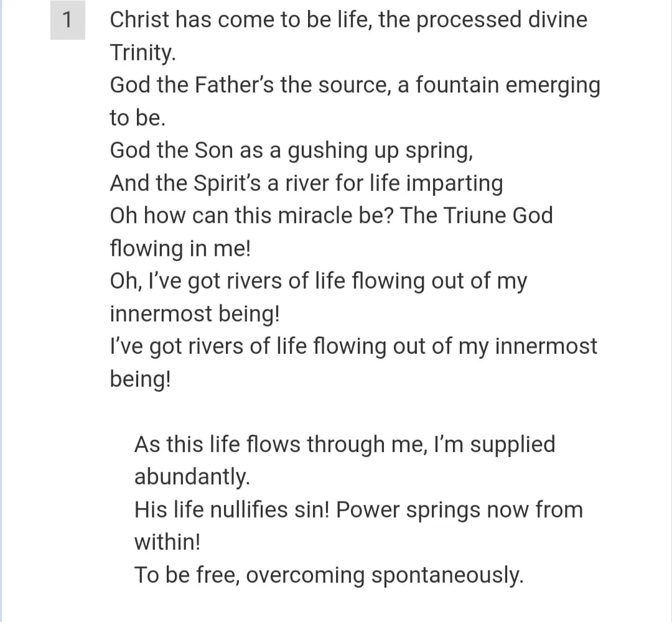Image resolution: width=672 pixels, height=622 pixels.
Task: Click the line starting "Christ has come to be life"
Action: pos(348,20)
